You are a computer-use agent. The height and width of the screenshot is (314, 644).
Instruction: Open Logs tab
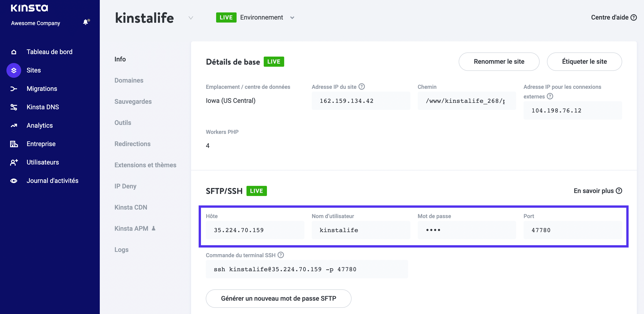click(x=121, y=250)
